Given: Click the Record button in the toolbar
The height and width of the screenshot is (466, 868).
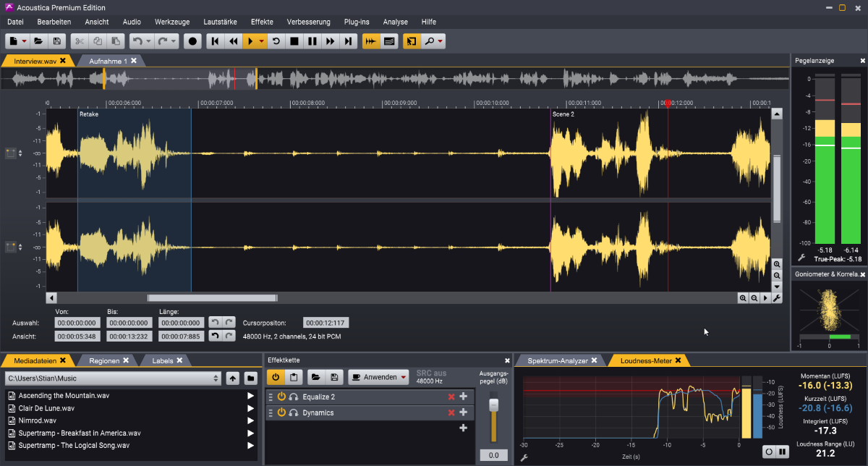Looking at the screenshot, I should click(x=192, y=42).
